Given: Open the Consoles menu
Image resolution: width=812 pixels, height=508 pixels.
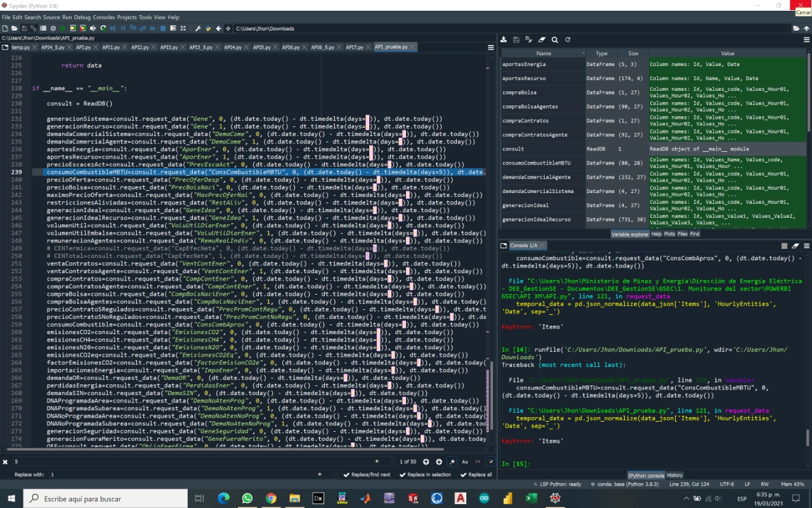Looking at the screenshot, I should [104, 17].
